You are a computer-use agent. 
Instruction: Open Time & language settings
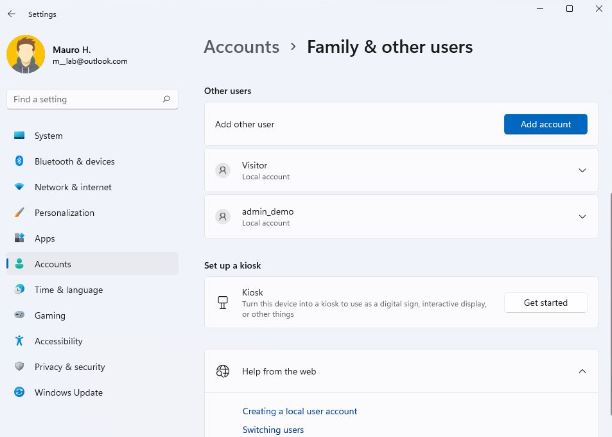coord(93,290)
